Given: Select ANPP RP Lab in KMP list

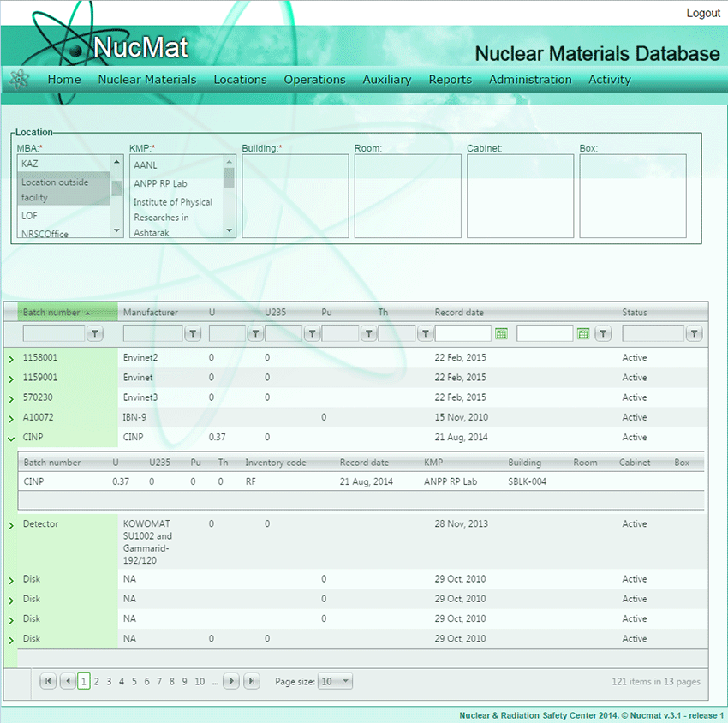Looking at the screenshot, I should coord(160,183).
